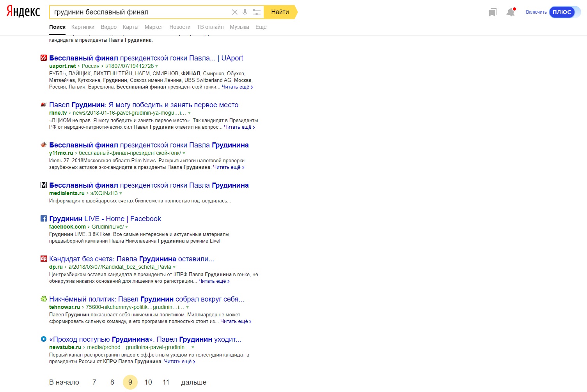Click the tehnowar.ru result favicon
This screenshot has width=587, height=392.
click(x=44, y=299)
